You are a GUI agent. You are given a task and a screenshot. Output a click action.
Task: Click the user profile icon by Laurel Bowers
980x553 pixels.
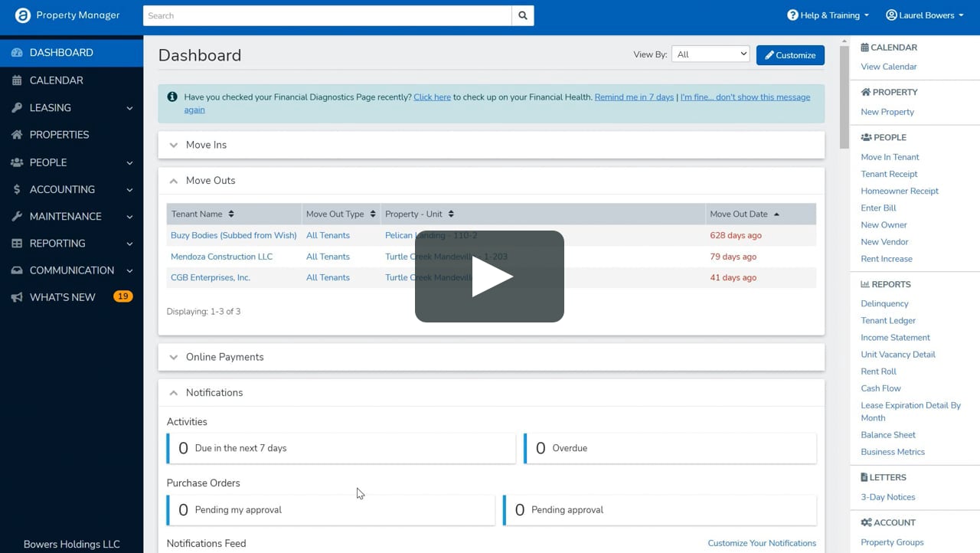pyautogui.click(x=891, y=15)
